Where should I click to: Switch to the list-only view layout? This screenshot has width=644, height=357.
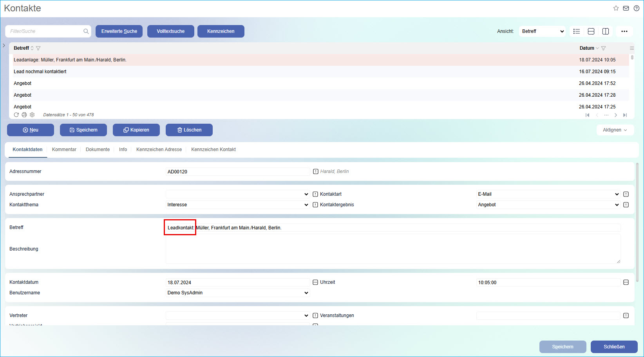click(577, 31)
